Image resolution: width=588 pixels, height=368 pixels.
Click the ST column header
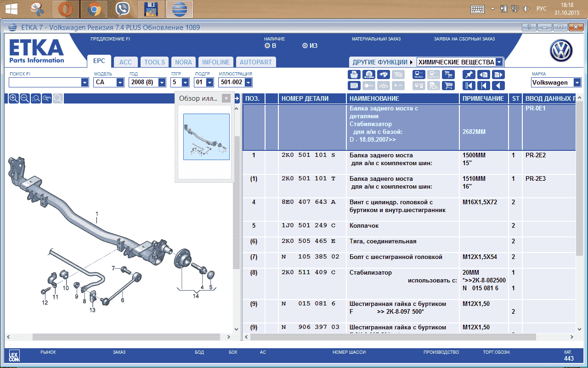coord(515,98)
